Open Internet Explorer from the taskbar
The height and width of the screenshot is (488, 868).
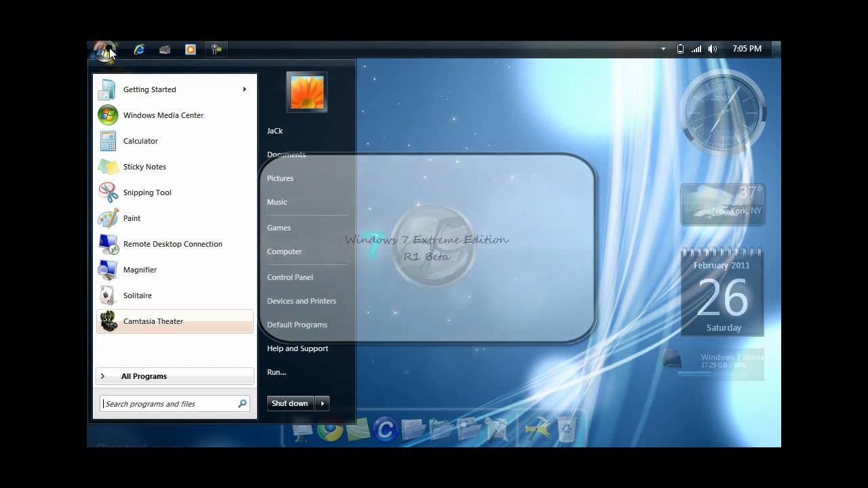coord(139,49)
